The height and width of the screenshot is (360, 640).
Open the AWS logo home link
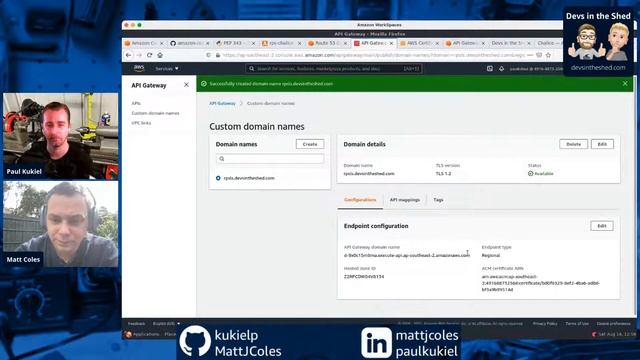139,68
